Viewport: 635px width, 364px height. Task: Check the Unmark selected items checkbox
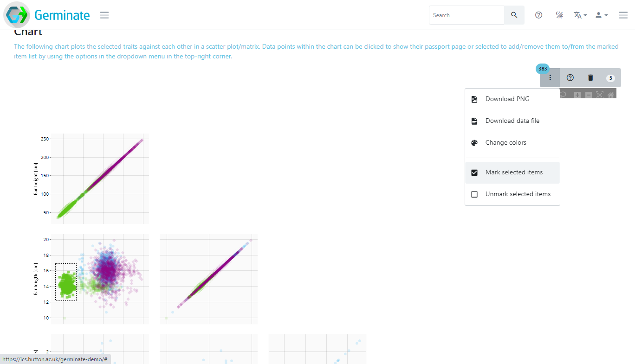tap(474, 194)
